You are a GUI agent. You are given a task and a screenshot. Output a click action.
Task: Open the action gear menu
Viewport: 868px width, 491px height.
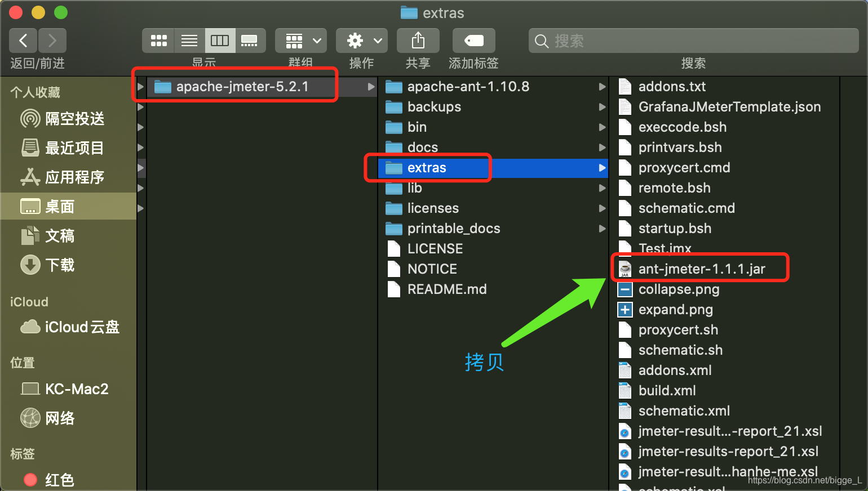[x=362, y=41]
